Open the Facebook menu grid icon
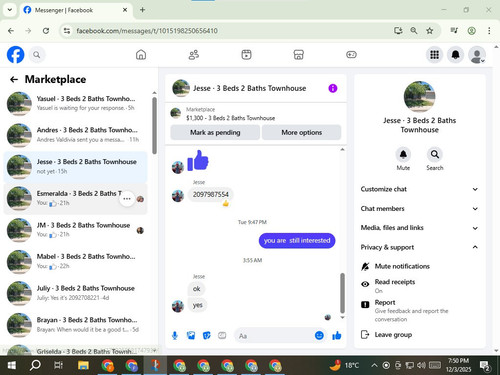 click(x=434, y=55)
